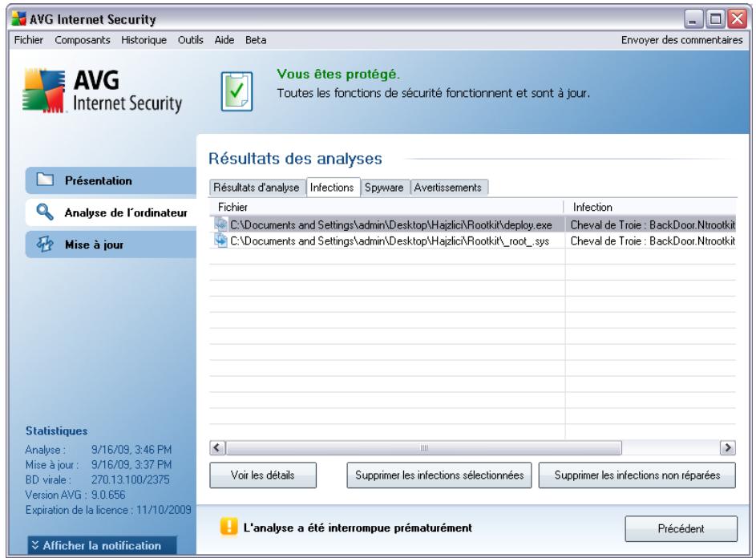Open the Beta menu
The image size is (756, 558).
(x=256, y=40)
